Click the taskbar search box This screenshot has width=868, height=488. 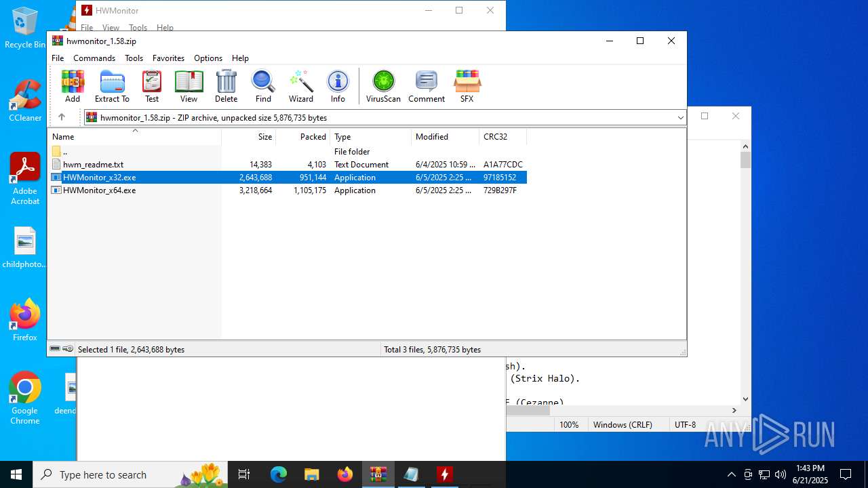coord(130,474)
